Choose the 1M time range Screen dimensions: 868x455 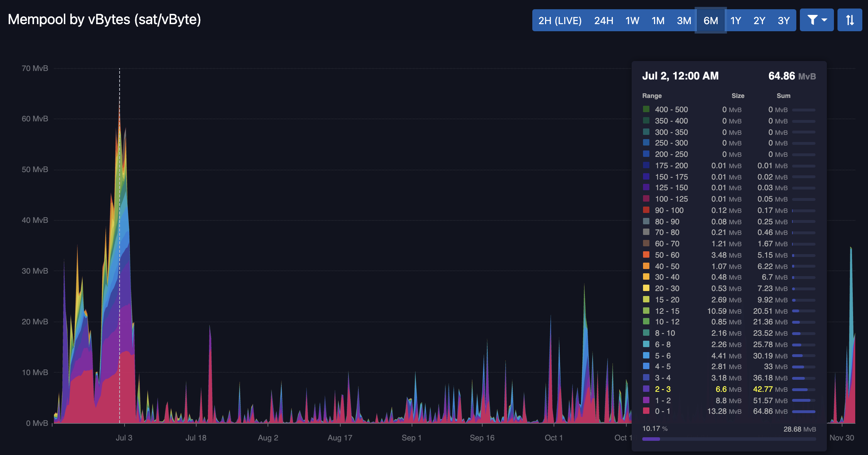point(658,21)
